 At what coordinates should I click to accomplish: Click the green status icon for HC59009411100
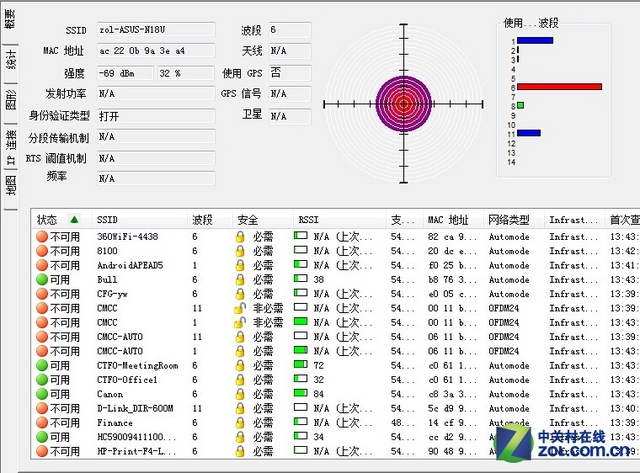click(x=42, y=437)
